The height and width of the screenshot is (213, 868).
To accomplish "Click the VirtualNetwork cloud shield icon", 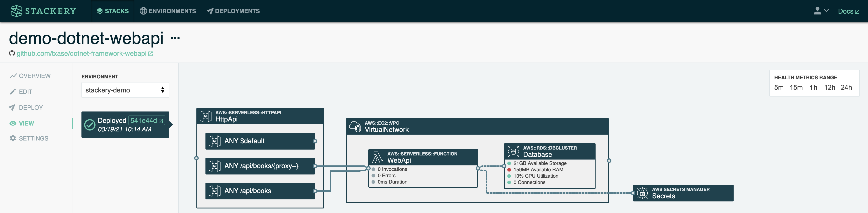I will point(355,127).
